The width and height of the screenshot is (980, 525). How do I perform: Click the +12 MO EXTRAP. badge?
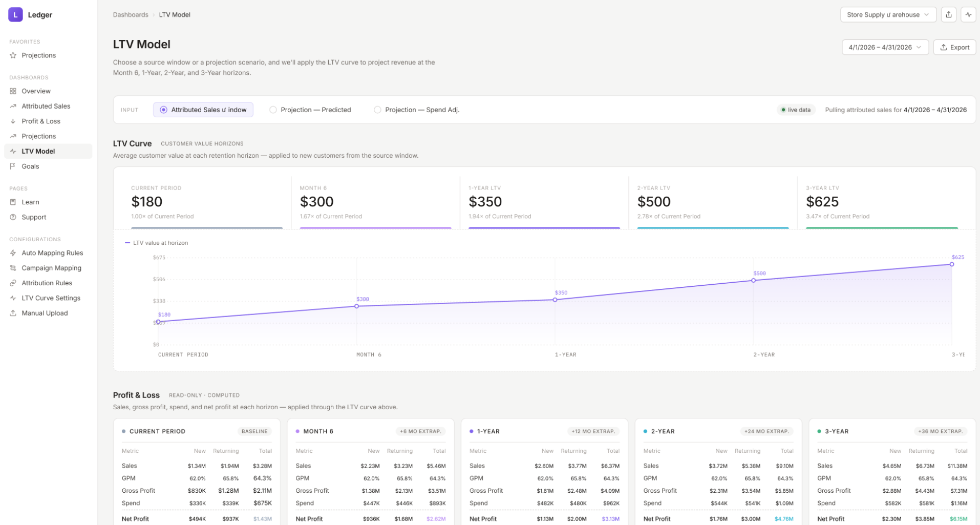point(593,431)
